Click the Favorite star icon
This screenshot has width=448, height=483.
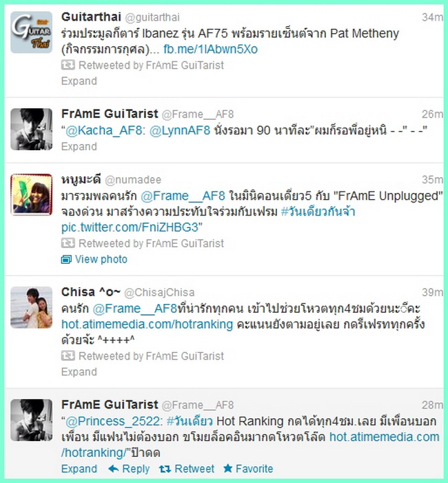coord(227,469)
